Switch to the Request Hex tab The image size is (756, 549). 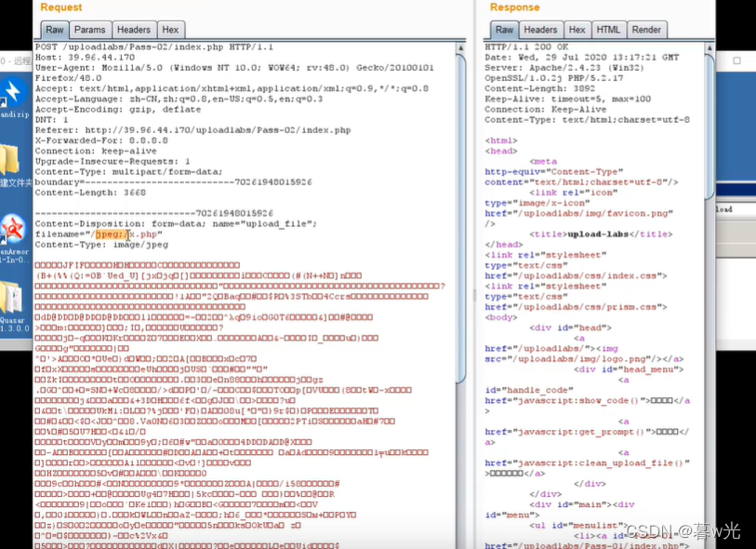click(170, 30)
